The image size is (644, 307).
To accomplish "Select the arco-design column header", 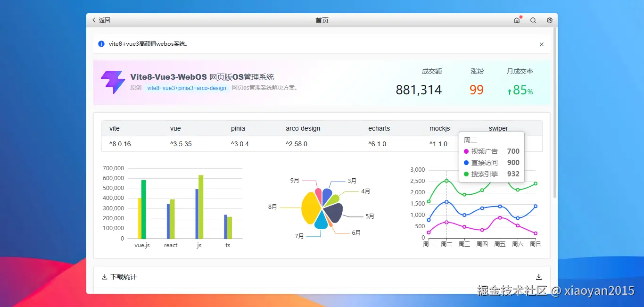I will coord(303,128).
